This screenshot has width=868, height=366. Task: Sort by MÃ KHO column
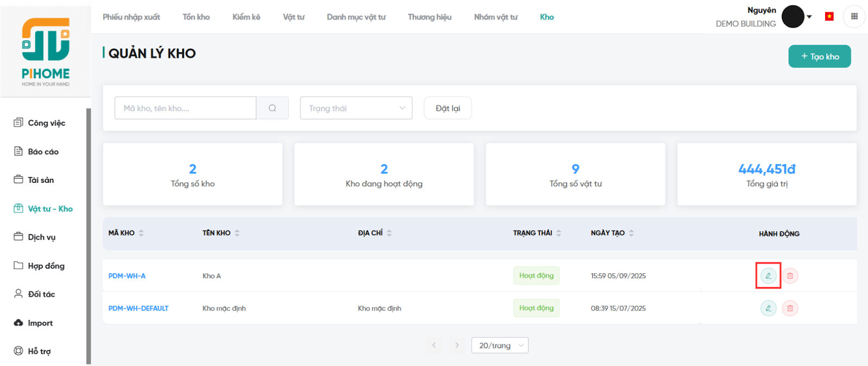(141, 233)
